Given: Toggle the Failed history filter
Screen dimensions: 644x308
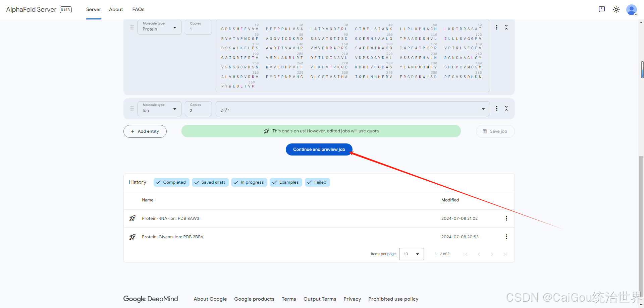Looking at the screenshot, I should click(317, 182).
